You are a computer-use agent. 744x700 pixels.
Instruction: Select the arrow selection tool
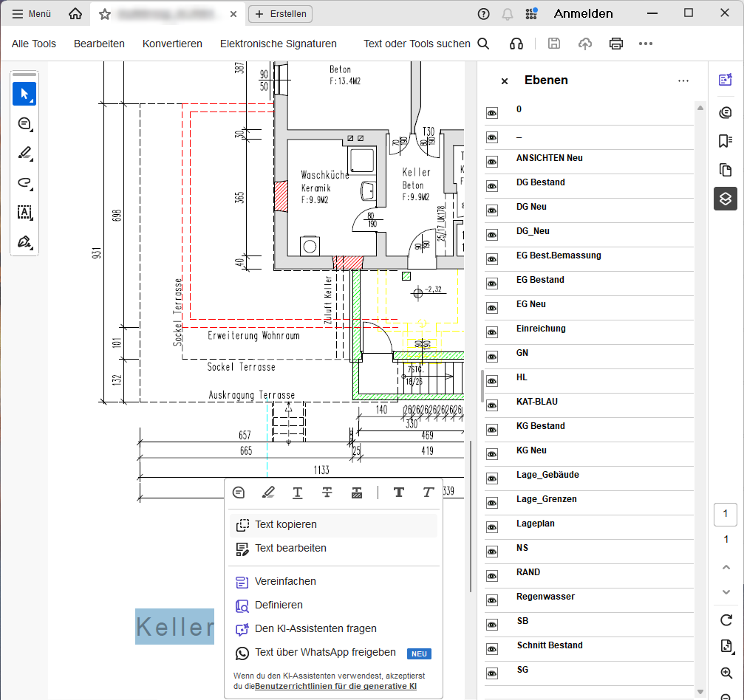click(x=24, y=94)
